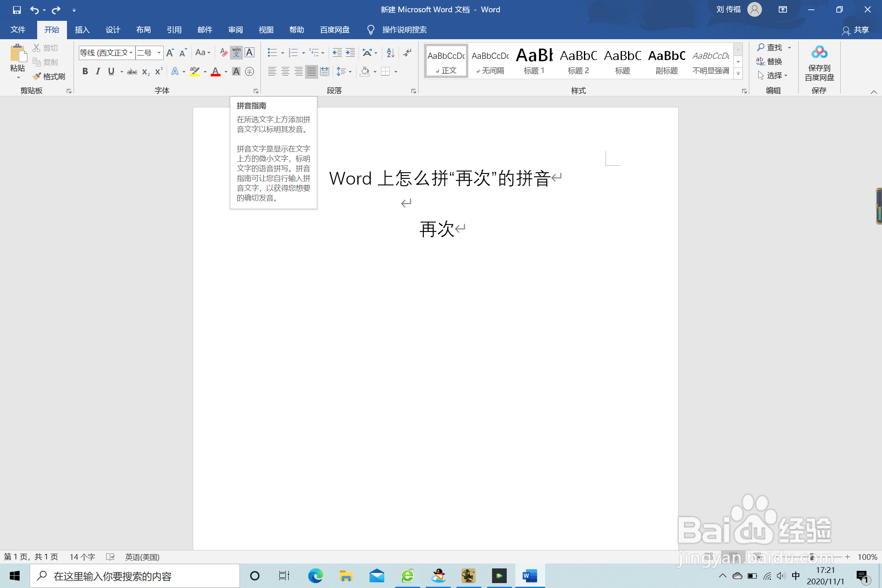Open the Font dialog launcher
Viewport: 882px width, 588px height.
(256, 91)
